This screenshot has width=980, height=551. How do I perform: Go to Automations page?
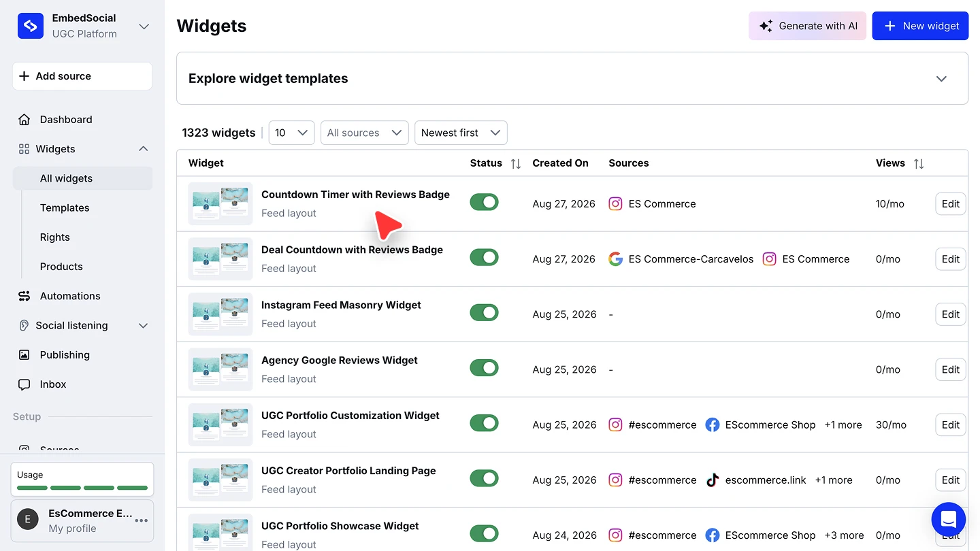(70, 296)
